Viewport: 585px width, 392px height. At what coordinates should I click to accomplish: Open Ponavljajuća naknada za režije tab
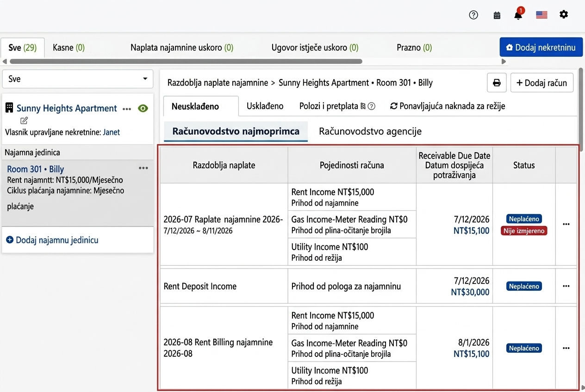[448, 106]
